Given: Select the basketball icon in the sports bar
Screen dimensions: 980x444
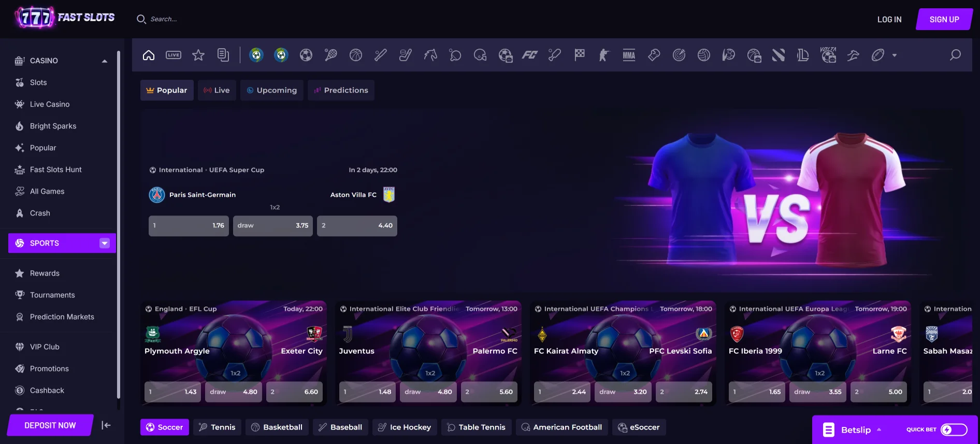Looking at the screenshot, I should (356, 55).
